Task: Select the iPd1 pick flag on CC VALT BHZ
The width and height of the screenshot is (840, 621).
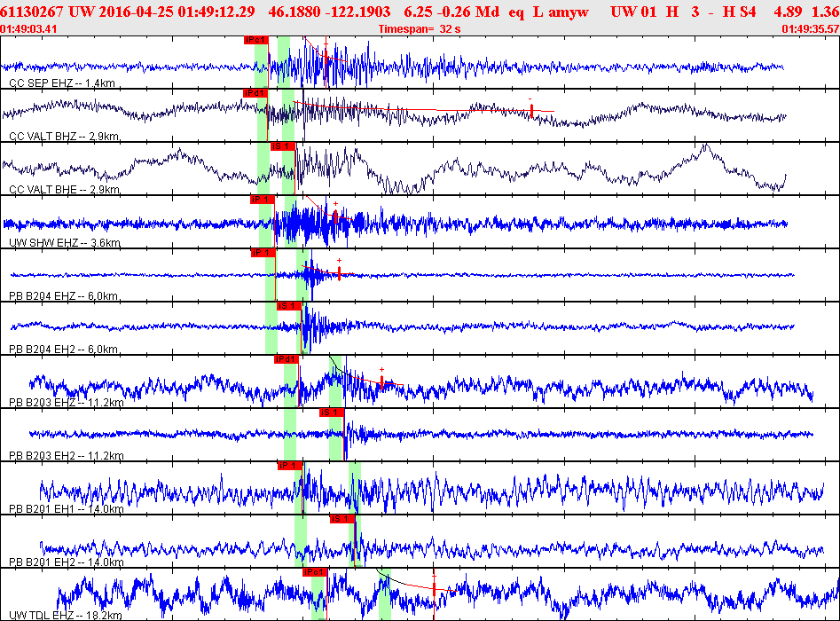Action: click(255, 93)
